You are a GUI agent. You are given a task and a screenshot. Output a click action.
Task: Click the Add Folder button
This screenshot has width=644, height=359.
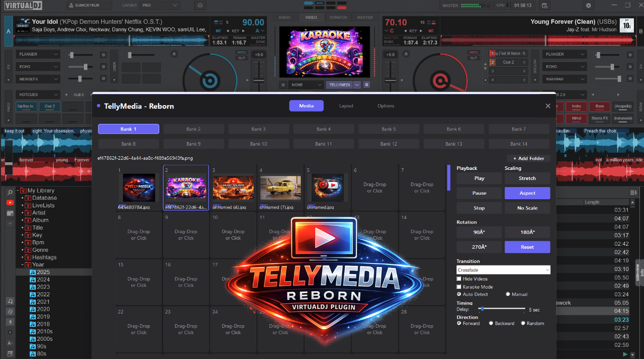(528, 158)
